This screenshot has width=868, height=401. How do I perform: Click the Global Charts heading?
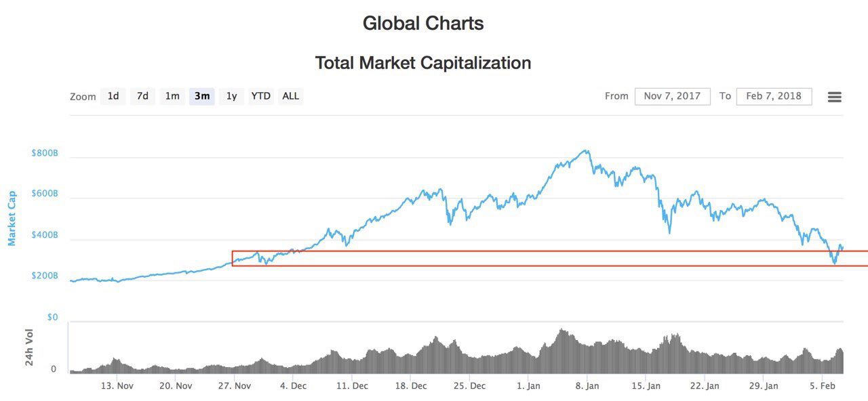point(422,23)
